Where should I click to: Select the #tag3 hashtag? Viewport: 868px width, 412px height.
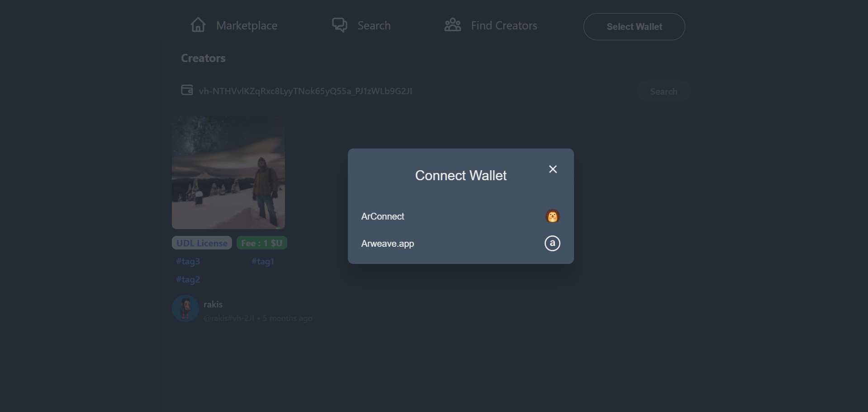pos(188,261)
